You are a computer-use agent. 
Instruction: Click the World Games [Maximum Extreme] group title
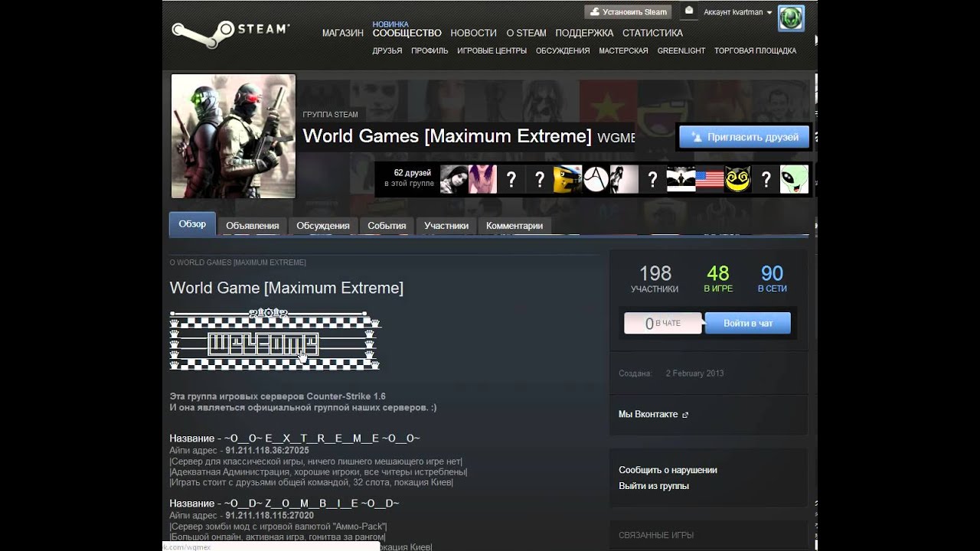coord(447,137)
